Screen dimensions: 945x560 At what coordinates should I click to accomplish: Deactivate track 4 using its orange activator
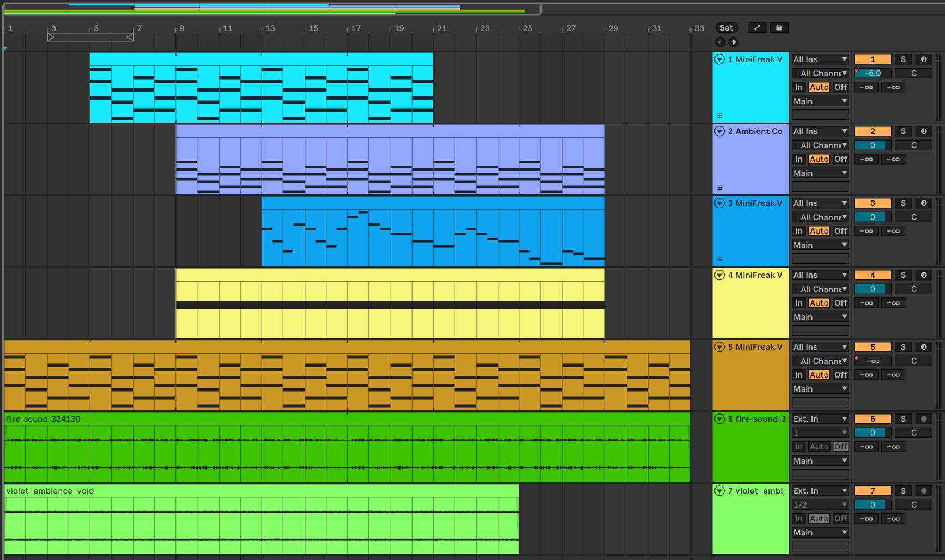tap(873, 275)
